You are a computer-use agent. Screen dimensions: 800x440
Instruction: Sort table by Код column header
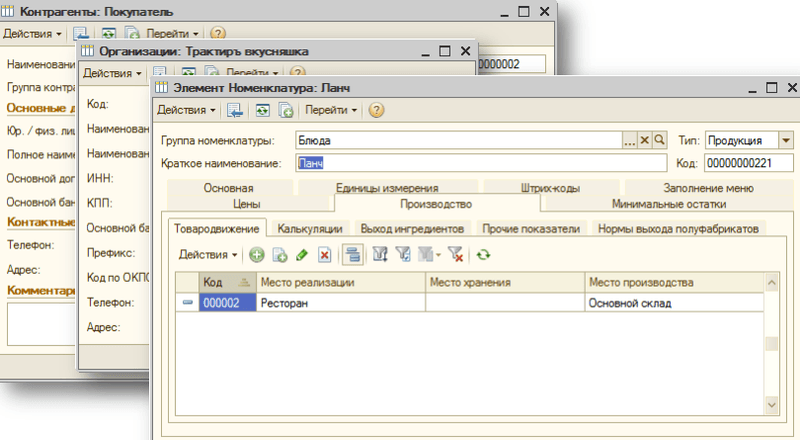pos(227,282)
